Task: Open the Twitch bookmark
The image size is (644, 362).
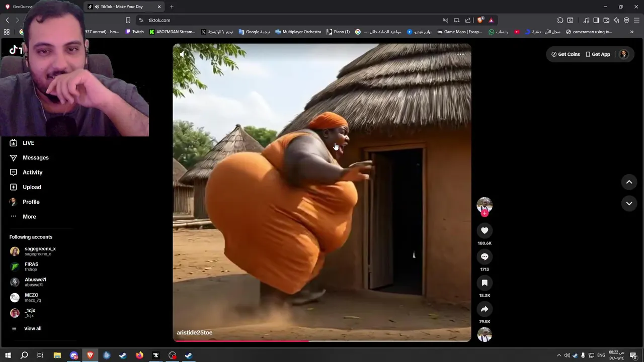Action: pos(135,32)
